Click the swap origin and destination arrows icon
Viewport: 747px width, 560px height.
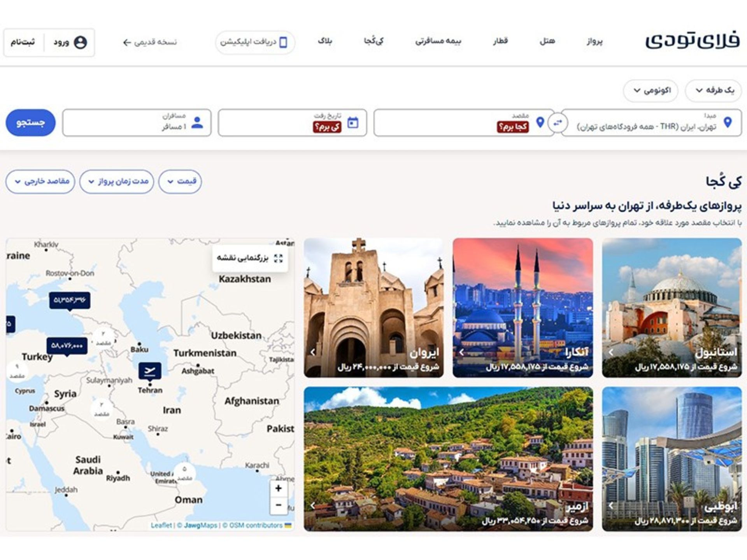pos(558,122)
